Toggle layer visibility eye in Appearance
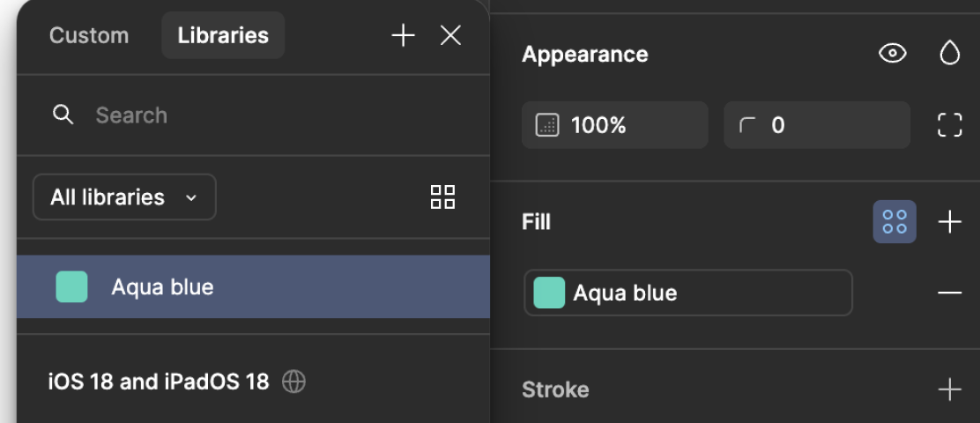 click(x=893, y=54)
